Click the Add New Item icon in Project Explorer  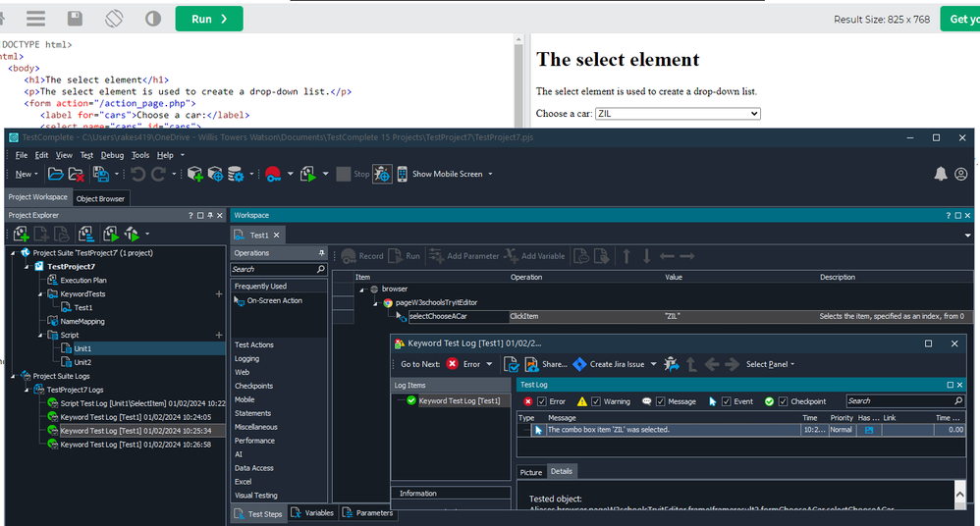tap(21, 234)
